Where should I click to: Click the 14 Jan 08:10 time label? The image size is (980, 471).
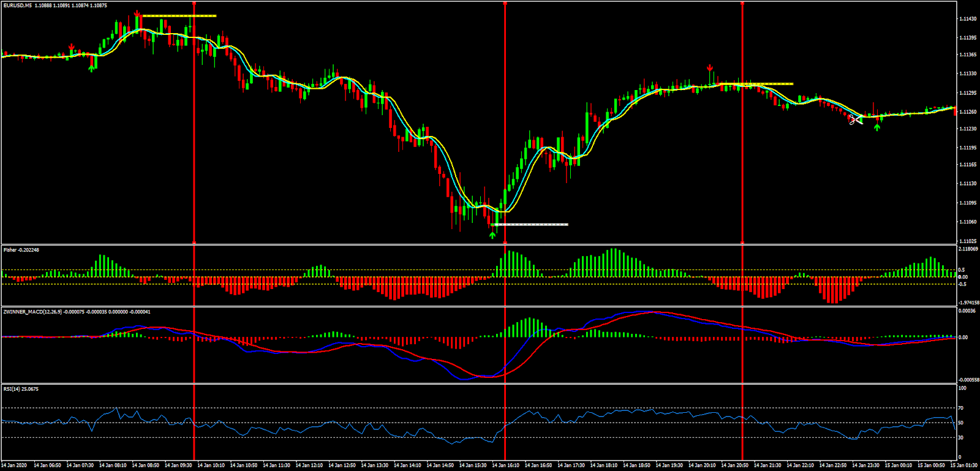tap(113, 465)
